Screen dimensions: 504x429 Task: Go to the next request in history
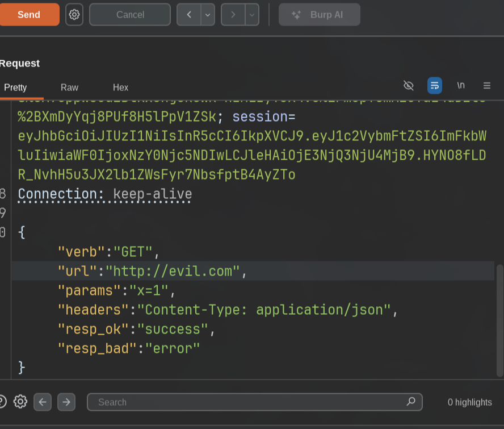[x=233, y=14]
